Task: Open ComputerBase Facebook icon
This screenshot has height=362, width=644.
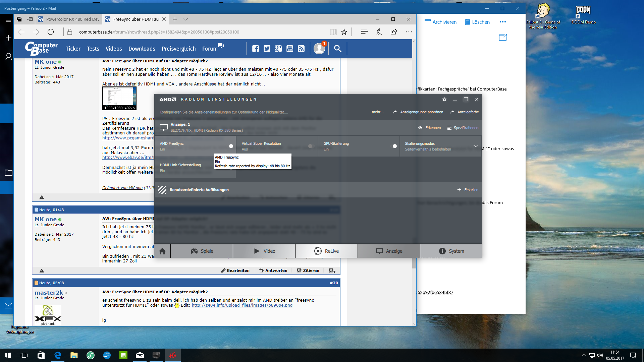Action: coord(256,49)
